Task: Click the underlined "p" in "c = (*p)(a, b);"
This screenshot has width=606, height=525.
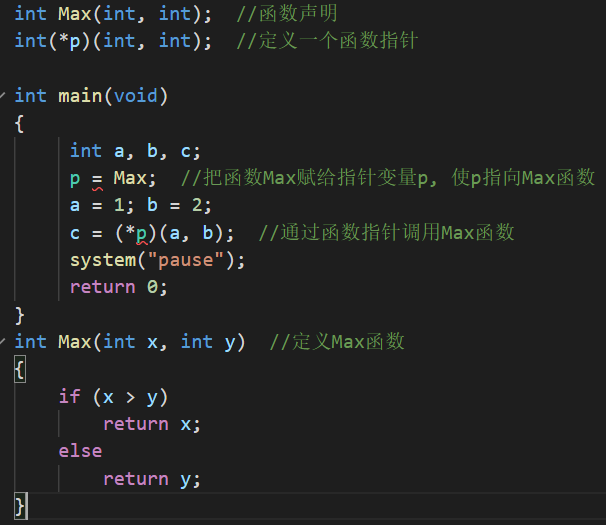Action: click(x=141, y=234)
